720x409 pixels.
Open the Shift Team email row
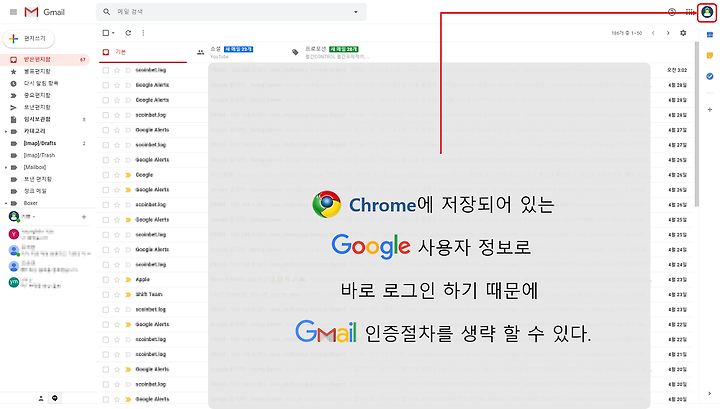click(395, 294)
